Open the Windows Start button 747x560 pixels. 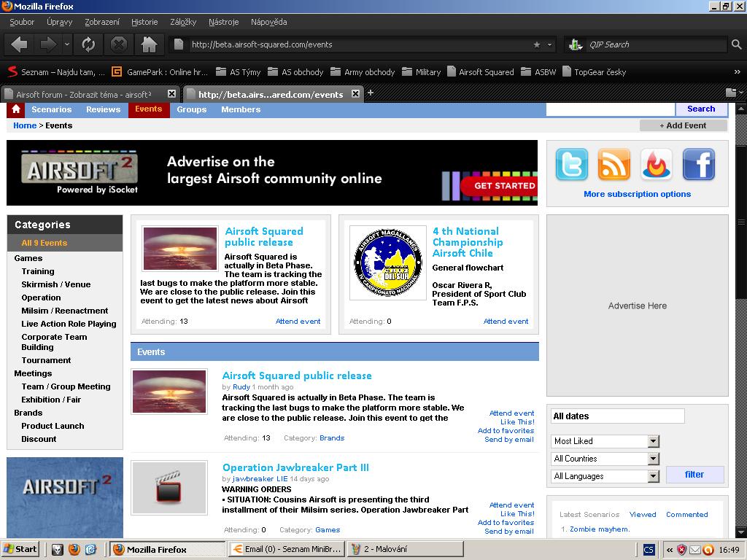(x=20, y=549)
